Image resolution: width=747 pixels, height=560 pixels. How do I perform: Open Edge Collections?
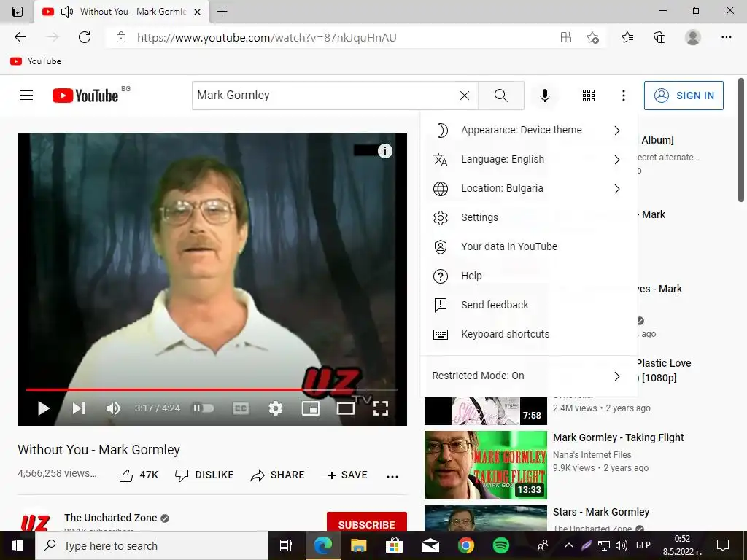(659, 37)
